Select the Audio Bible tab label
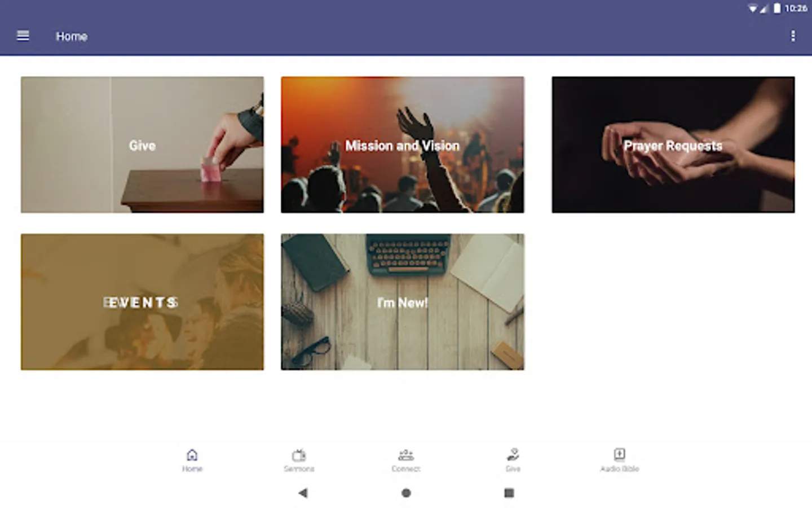The image size is (812, 508). 619,469
